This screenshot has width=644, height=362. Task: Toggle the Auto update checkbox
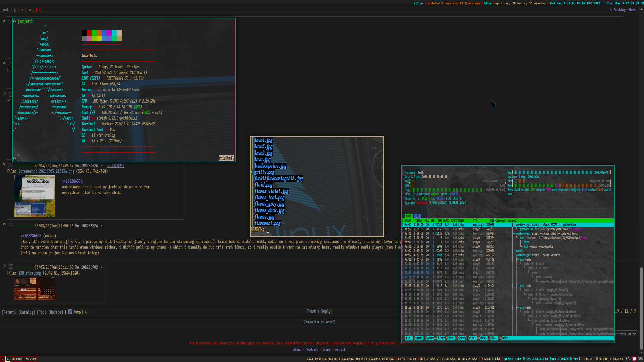point(70,312)
